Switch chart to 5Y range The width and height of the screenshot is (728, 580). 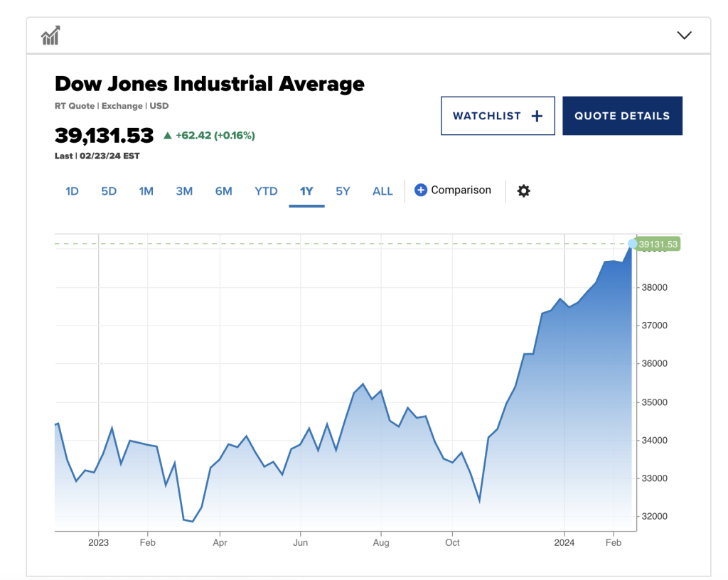pyautogui.click(x=343, y=191)
